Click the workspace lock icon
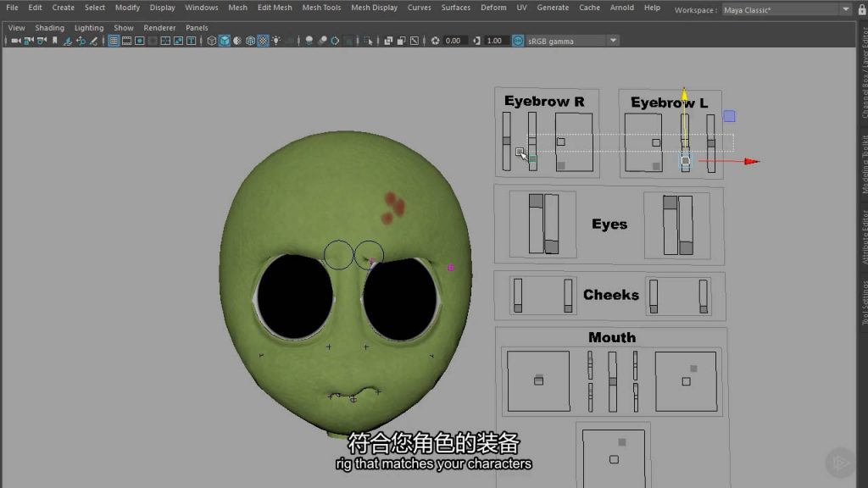This screenshot has height=488, width=868. click(x=860, y=9)
